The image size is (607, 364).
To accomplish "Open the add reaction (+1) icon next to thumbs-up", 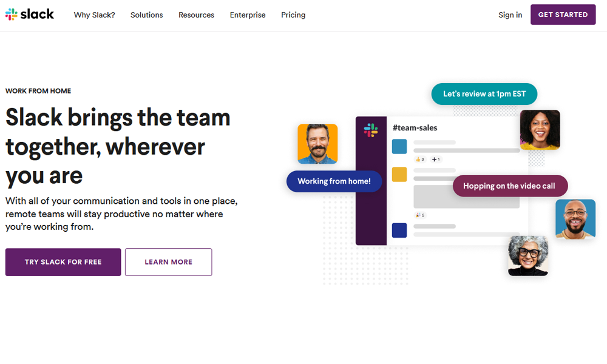I will coord(435,158).
